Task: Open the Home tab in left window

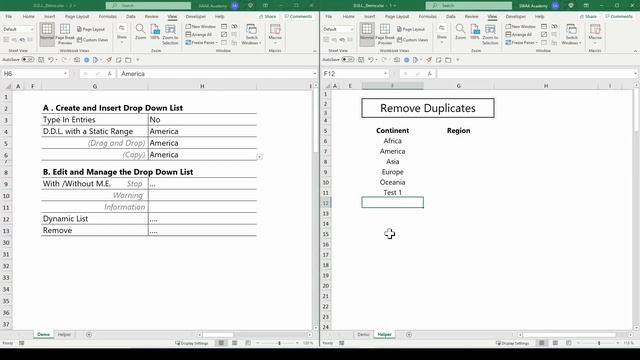Action: pyautogui.click(x=29, y=16)
